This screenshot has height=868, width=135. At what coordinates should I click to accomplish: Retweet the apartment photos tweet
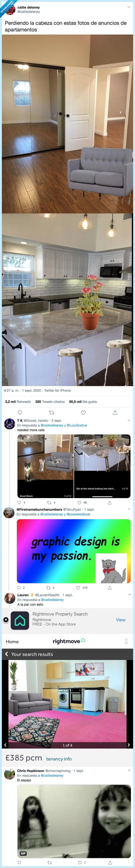[x=51, y=412]
